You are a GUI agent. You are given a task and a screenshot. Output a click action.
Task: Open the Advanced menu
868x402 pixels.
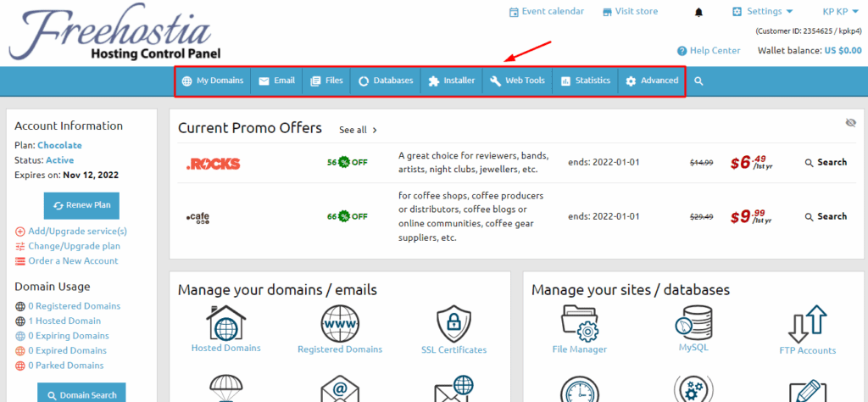[x=652, y=81]
